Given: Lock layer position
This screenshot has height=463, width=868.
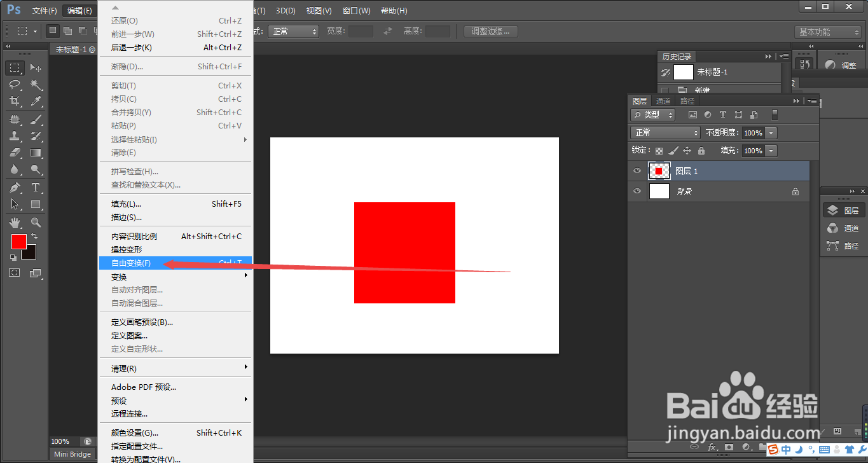Looking at the screenshot, I should [x=687, y=151].
